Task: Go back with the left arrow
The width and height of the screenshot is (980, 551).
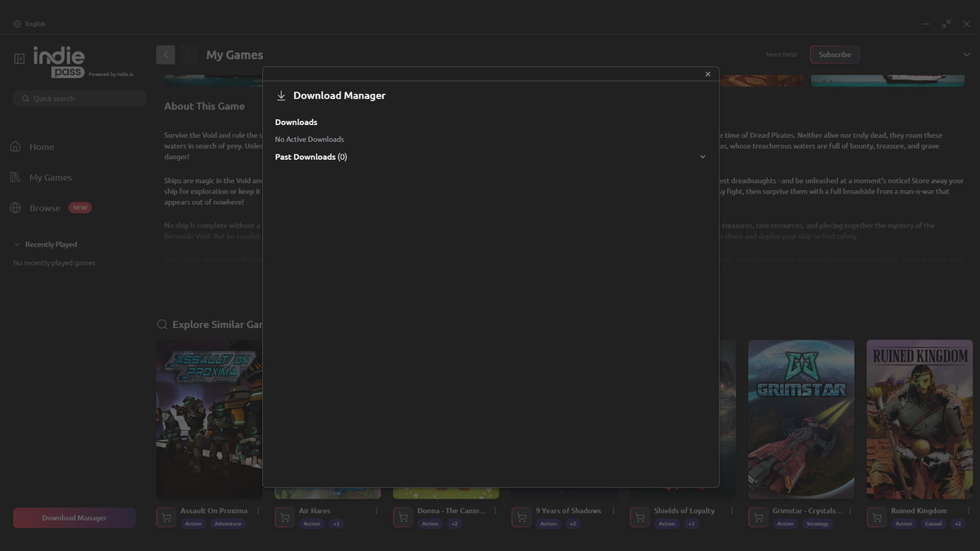Action: (166, 55)
